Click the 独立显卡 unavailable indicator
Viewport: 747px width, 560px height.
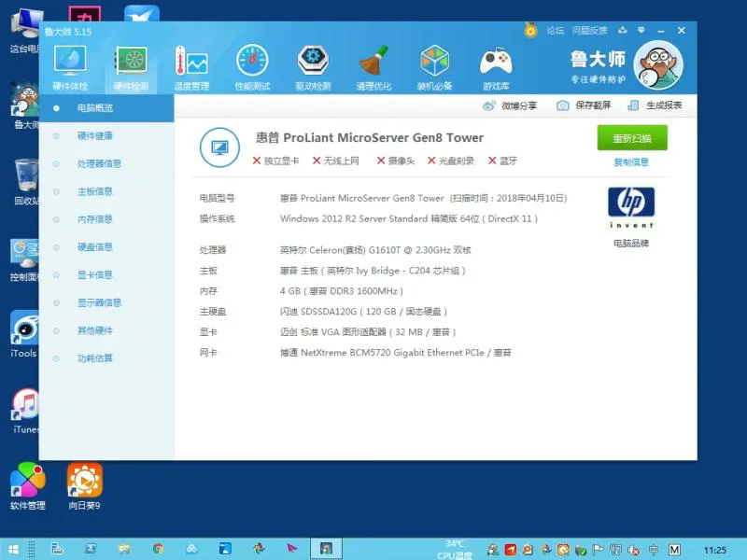point(275,161)
